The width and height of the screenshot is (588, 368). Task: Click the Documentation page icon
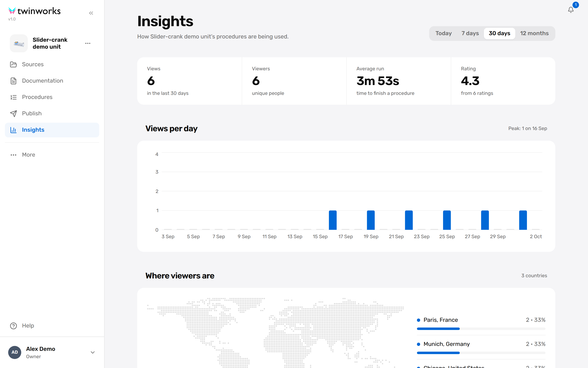[x=13, y=81]
